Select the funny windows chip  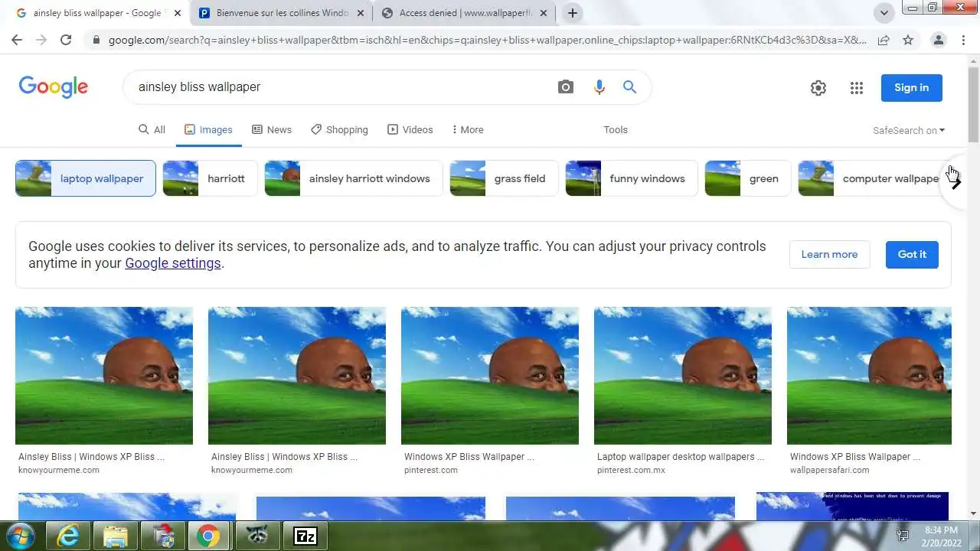632,178
